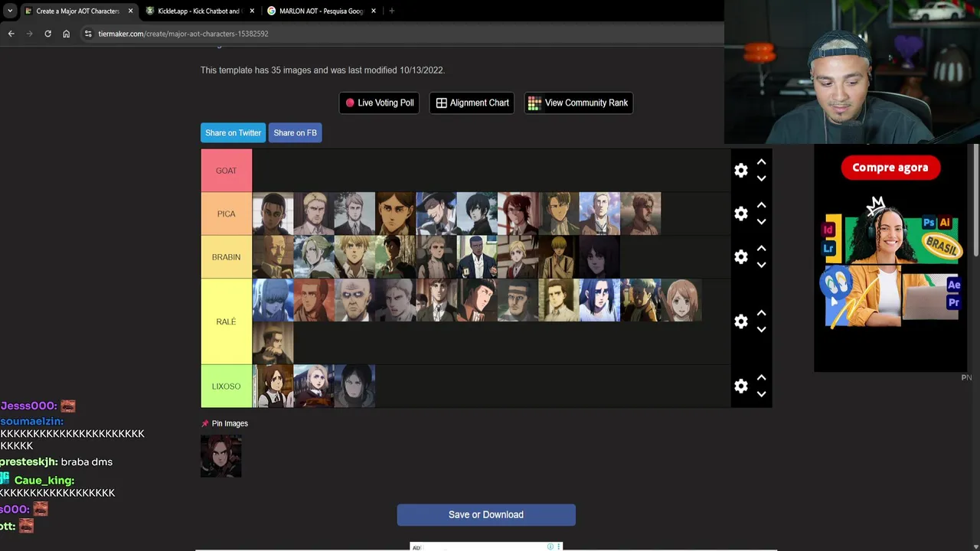980x551 pixels.
Task: Switch to the MARLON AOT Pesquisa Google tab
Action: pyautogui.click(x=321, y=11)
